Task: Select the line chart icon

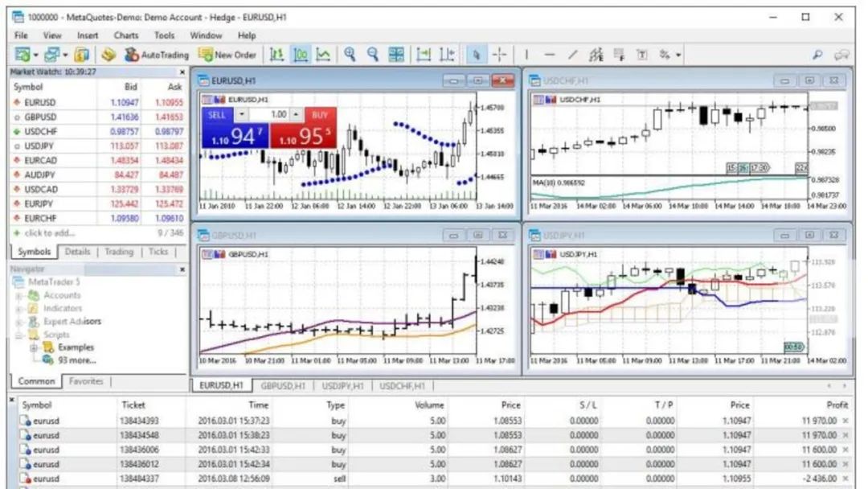Action: pyautogui.click(x=323, y=55)
